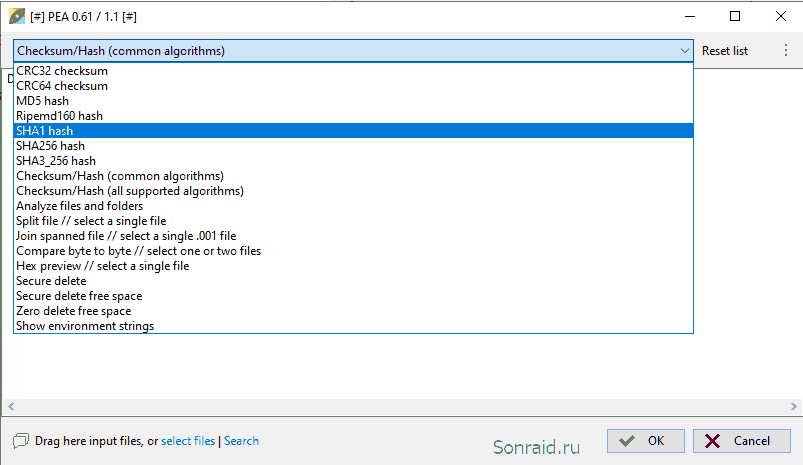This screenshot has height=465, width=803.
Task: Choose Secure delete free space
Action: click(353, 296)
